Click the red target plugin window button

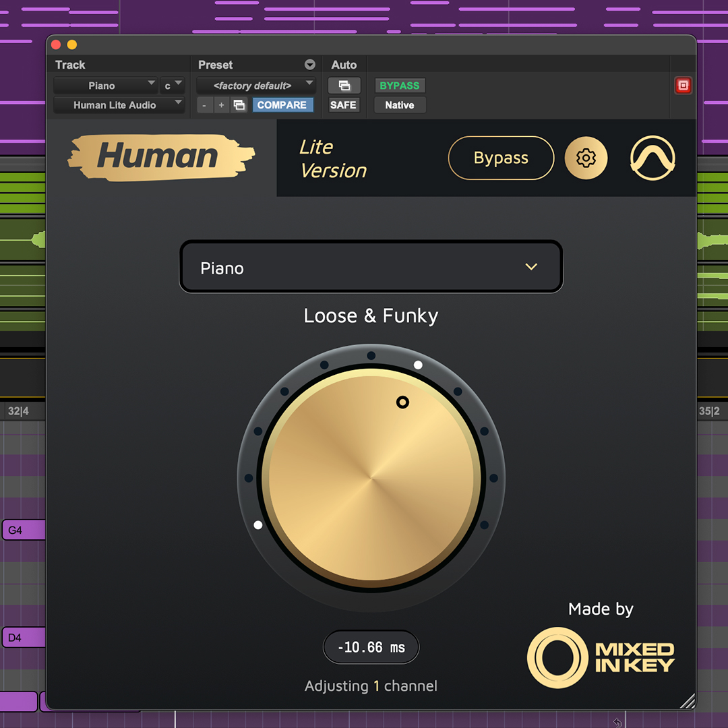click(683, 86)
